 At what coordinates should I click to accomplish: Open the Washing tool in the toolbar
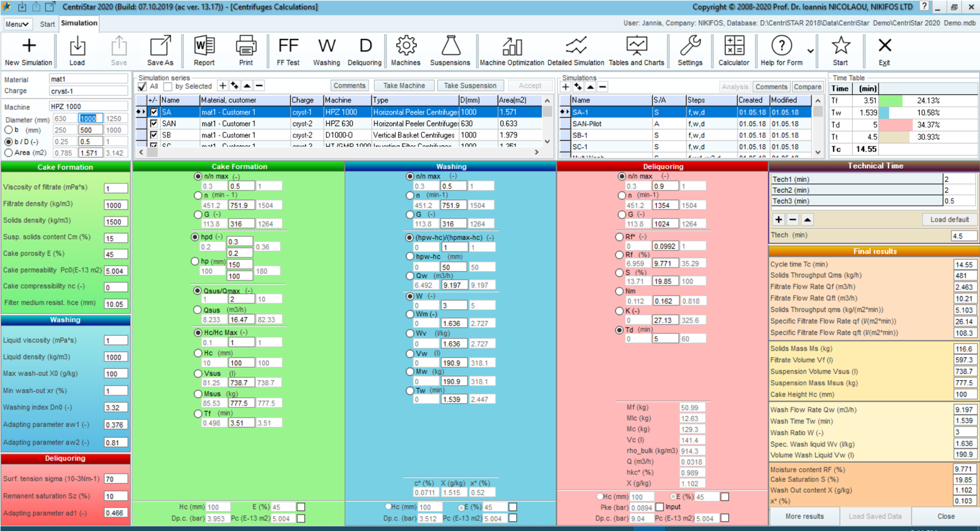(x=326, y=52)
